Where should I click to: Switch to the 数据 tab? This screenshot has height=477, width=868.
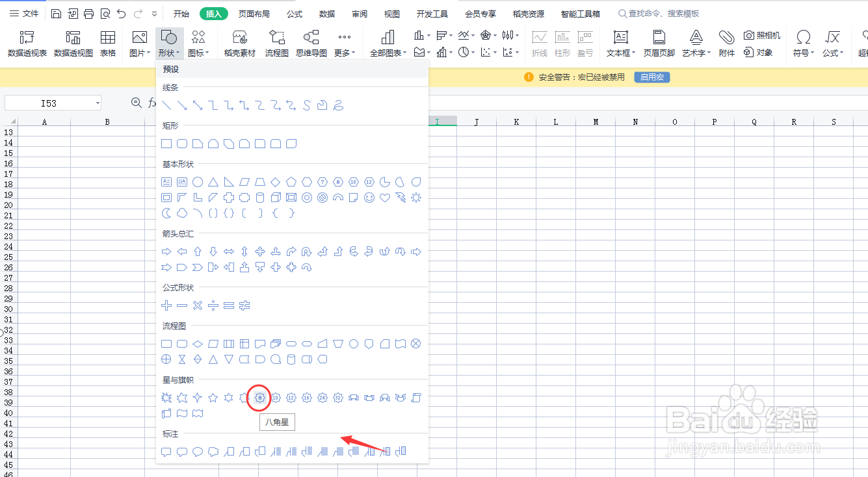(x=327, y=14)
